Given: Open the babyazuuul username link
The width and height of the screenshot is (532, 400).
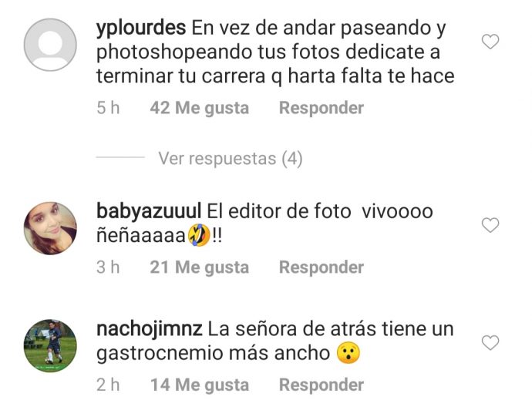Looking at the screenshot, I should point(149,212).
